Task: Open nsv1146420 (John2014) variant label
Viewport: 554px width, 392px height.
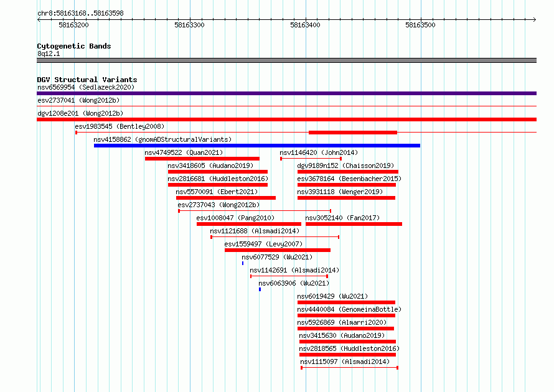Action: coord(319,152)
